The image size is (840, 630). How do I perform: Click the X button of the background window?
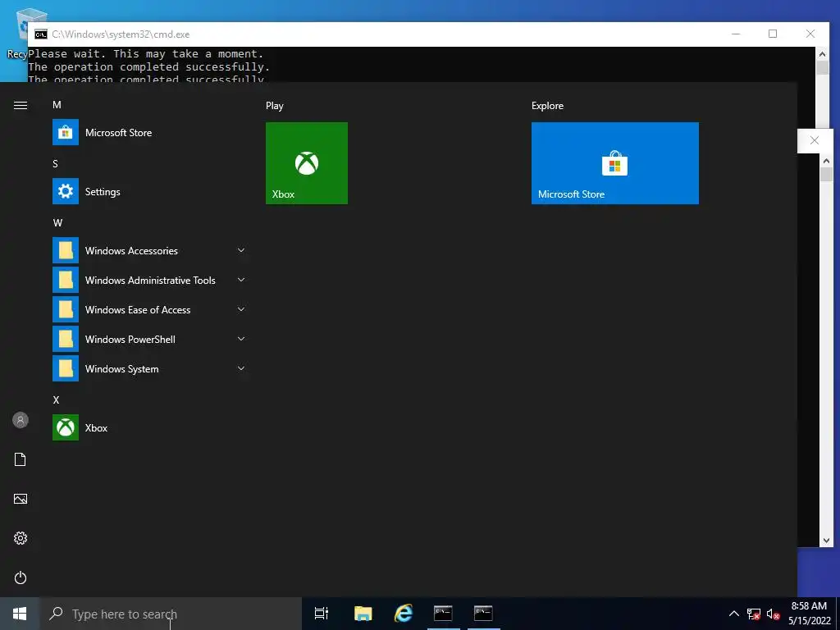[x=815, y=140]
